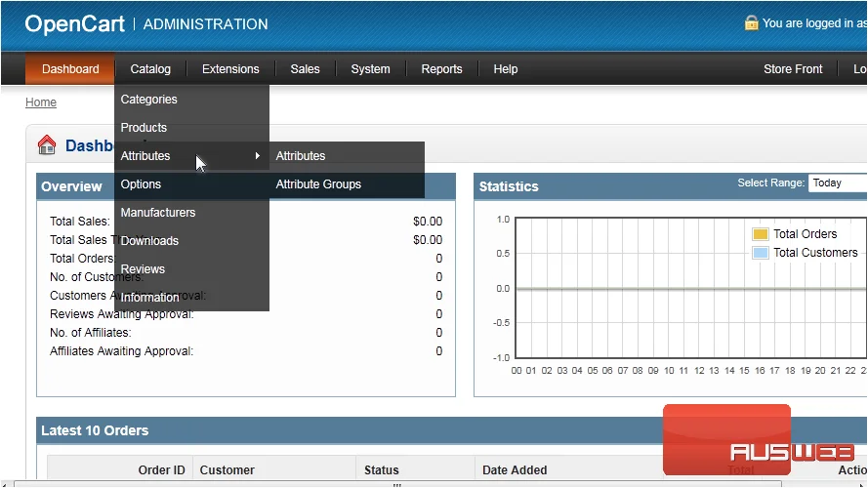Select Information in Catalog menu
The width and height of the screenshot is (868, 488).
[x=191, y=297]
